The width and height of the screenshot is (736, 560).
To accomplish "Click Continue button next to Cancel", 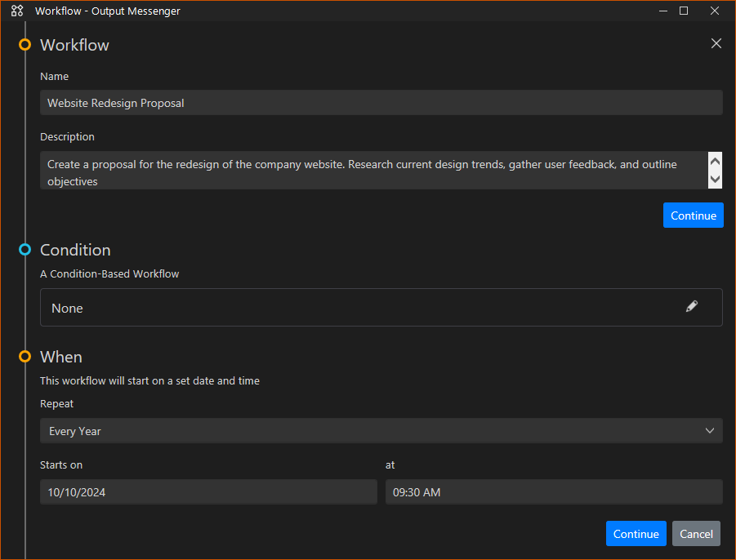I will [x=636, y=534].
